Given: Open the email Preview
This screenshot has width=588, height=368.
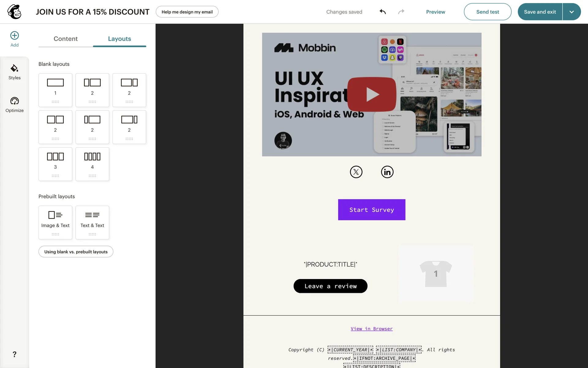Looking at the screenshot, I should (x=435, y=12).
